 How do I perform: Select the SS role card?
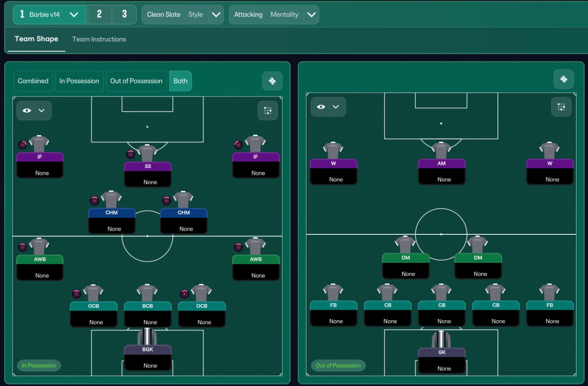[148, 174]
